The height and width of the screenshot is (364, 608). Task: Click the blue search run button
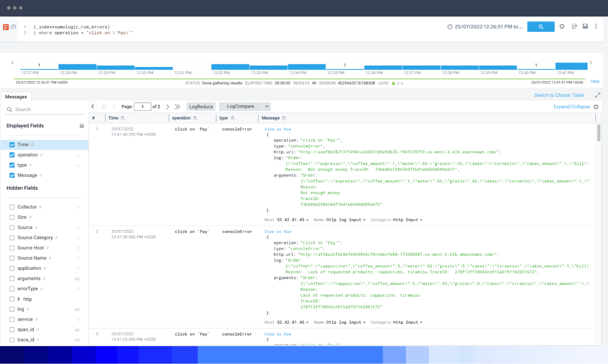pos(540,27)
